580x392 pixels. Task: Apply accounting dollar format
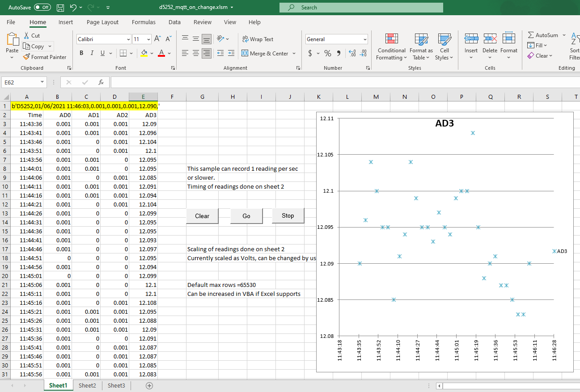310,53
